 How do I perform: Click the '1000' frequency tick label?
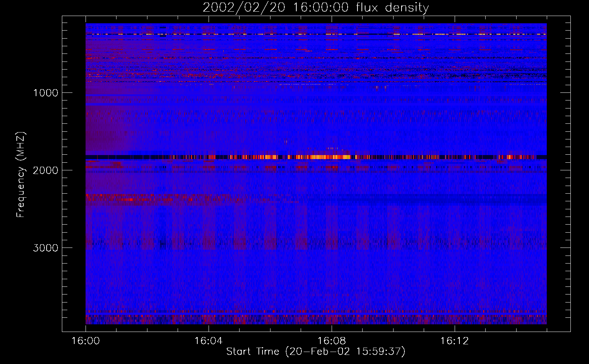click(x=46, y=93)
